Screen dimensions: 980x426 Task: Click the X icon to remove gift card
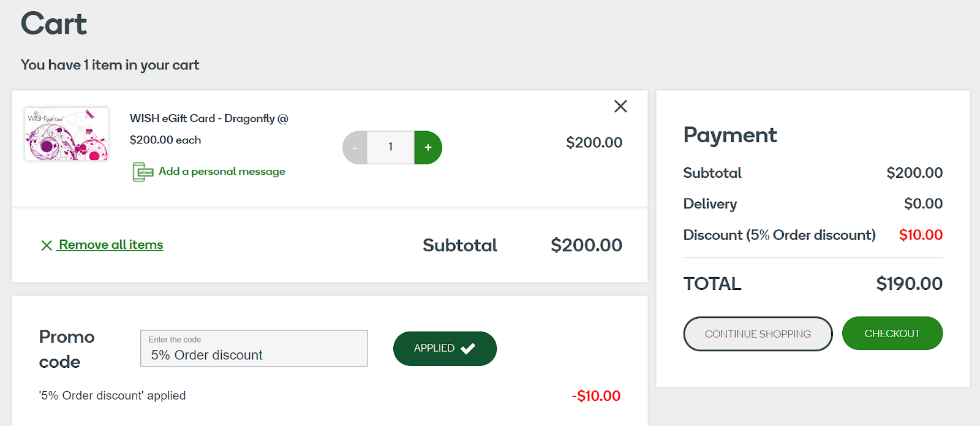(x=620, y=106)
